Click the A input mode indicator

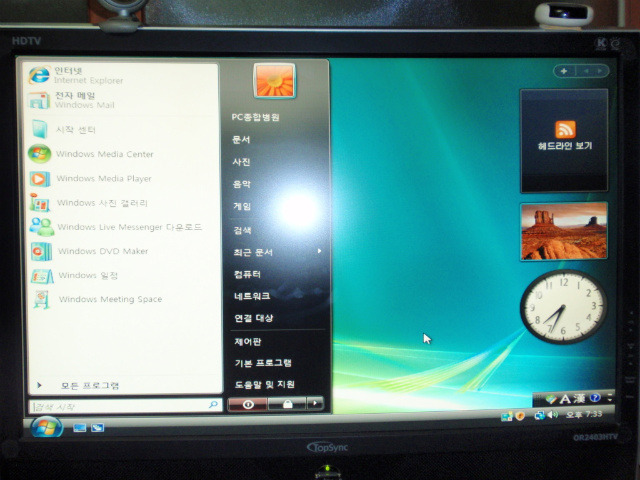(x=565, y=399)
